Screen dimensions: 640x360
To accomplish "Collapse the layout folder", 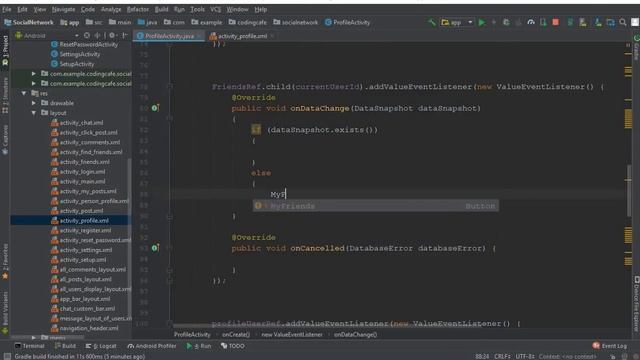I will click(x=34, y=113).
